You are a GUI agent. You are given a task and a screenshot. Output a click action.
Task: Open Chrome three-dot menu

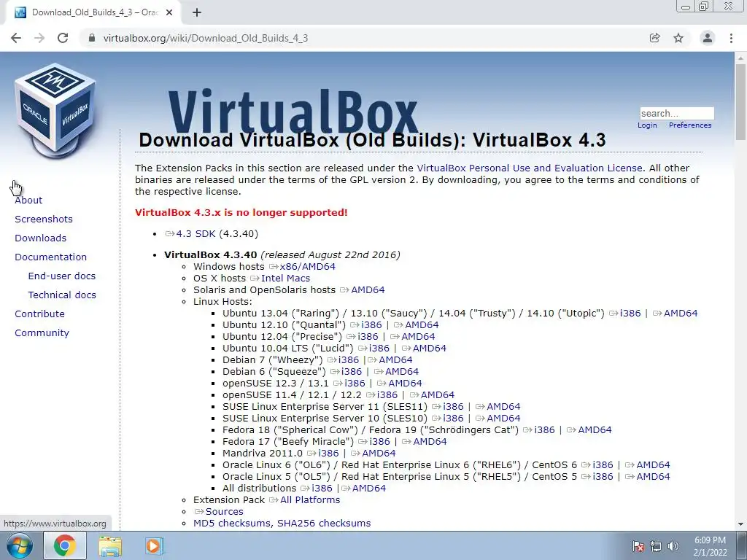pos(731,38)
